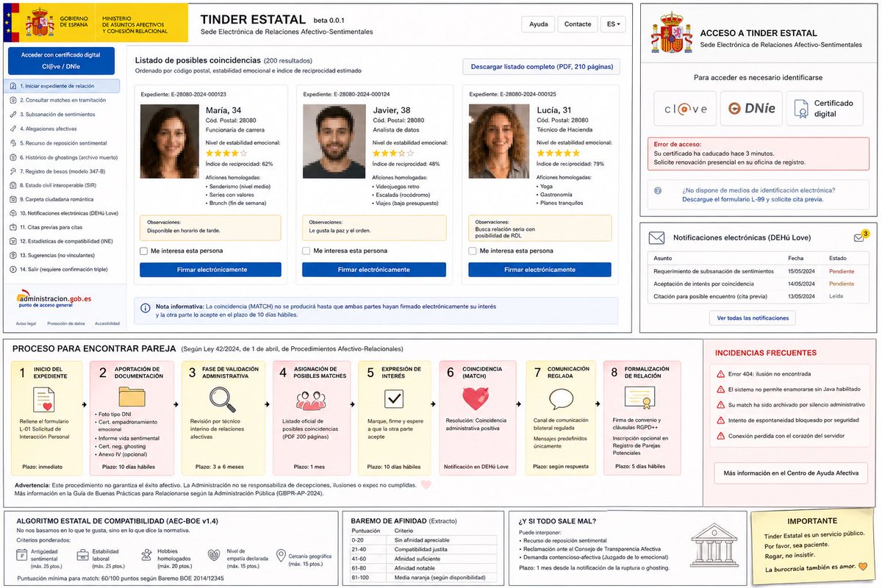Click Acceder con certificado digital button
882x588 pixels.
[x=61, y=60]
